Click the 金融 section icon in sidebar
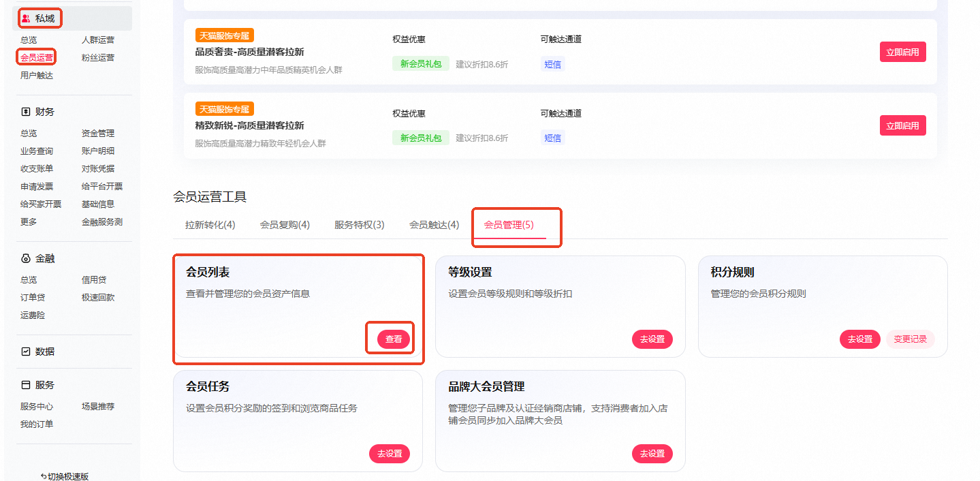Viewport: 980px width, 481px height. click(x=26, y=259)
